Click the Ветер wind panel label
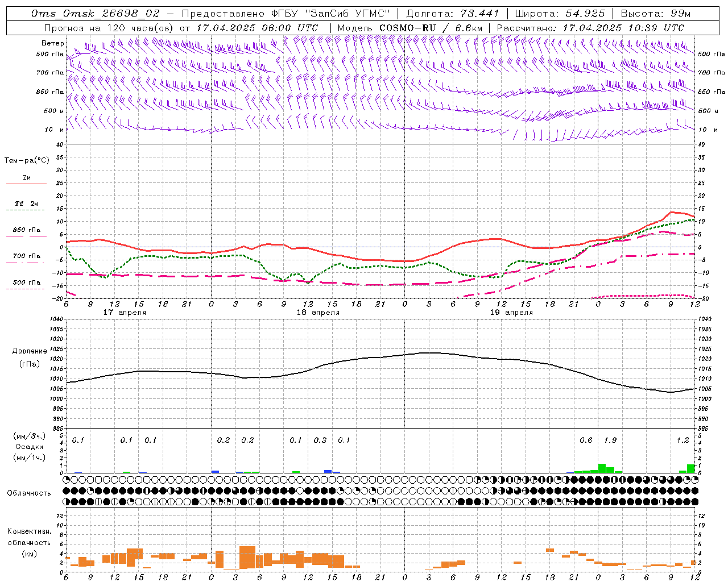Screen dimensions: 728x582 53,43
